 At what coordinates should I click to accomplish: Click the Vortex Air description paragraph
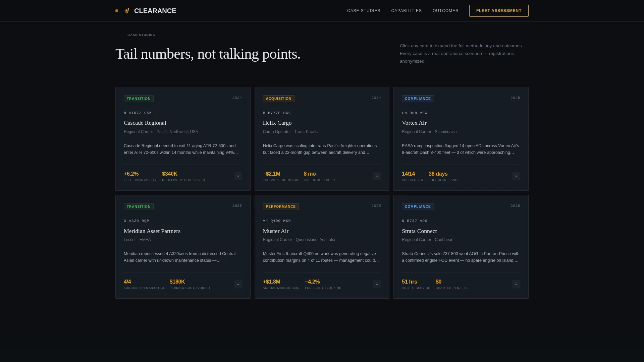[461, 149]
